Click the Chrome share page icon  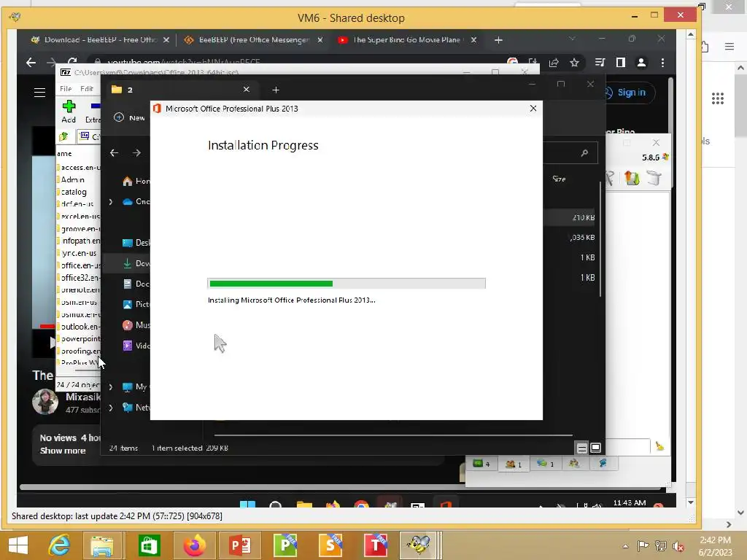coord(554,63)
